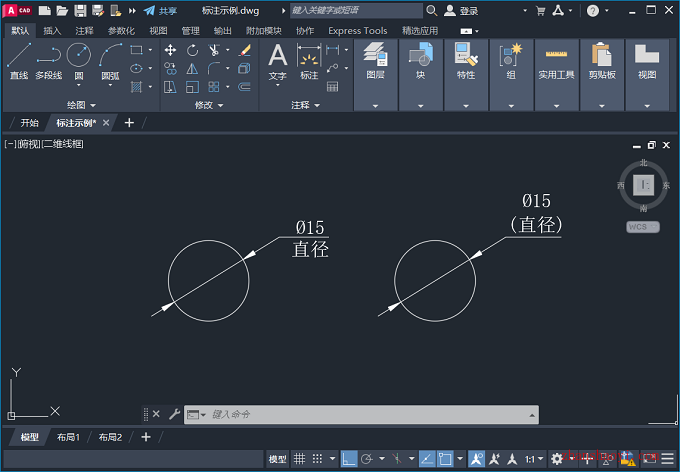Click the keyword search field in title bar
680x472 pixels.
pyautogui.click(x=356, y=10)
